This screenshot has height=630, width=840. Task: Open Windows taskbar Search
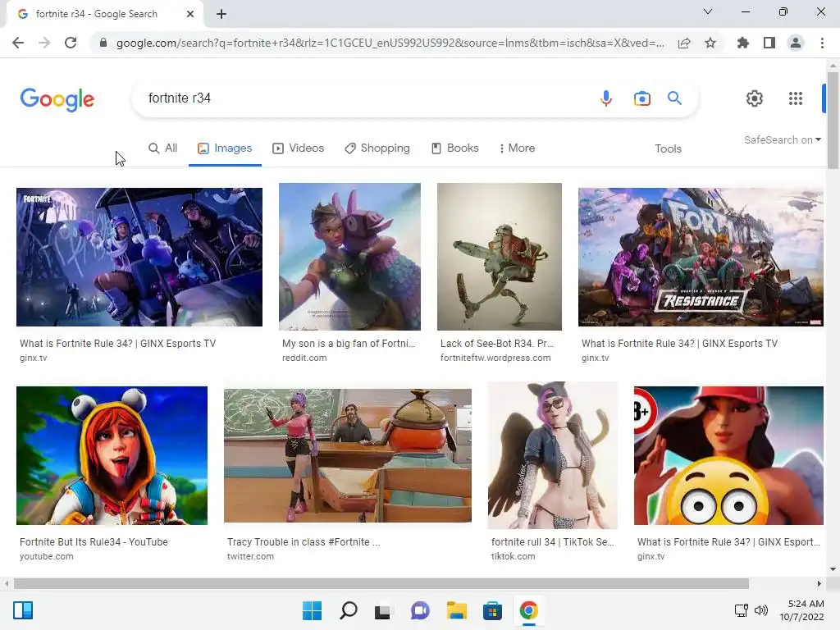click(x=348, y=610)
